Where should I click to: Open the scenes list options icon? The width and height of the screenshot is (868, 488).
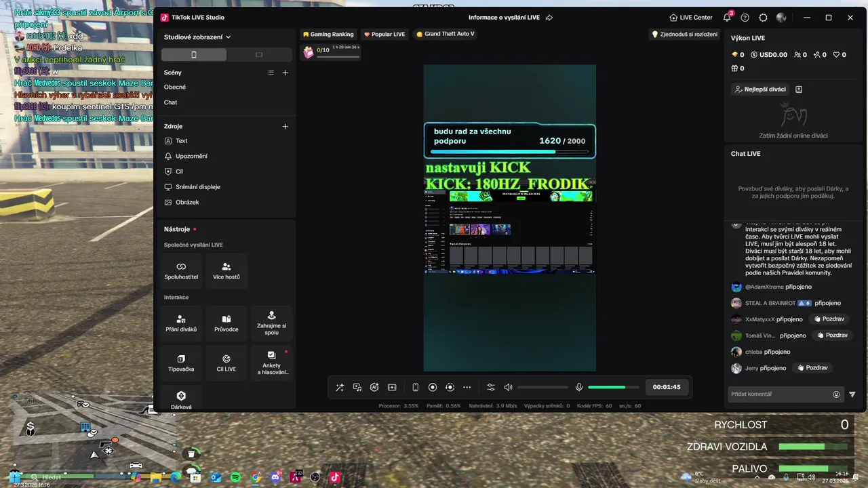271,73
